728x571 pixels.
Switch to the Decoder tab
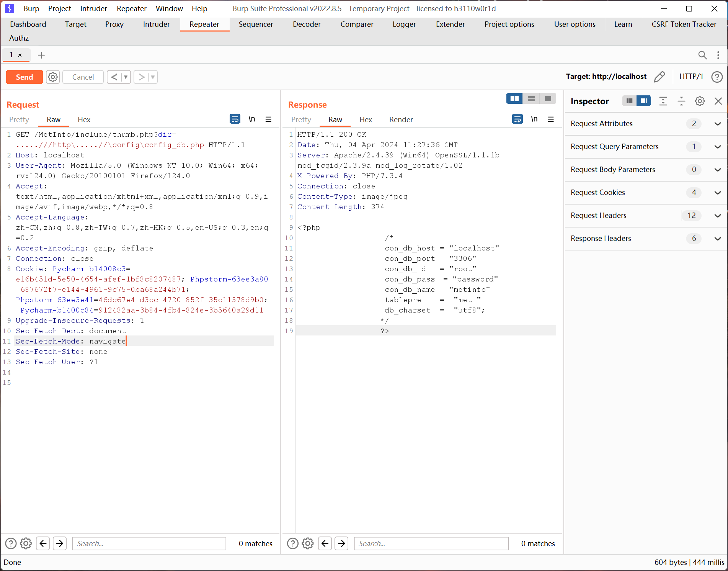pos(307,24)
